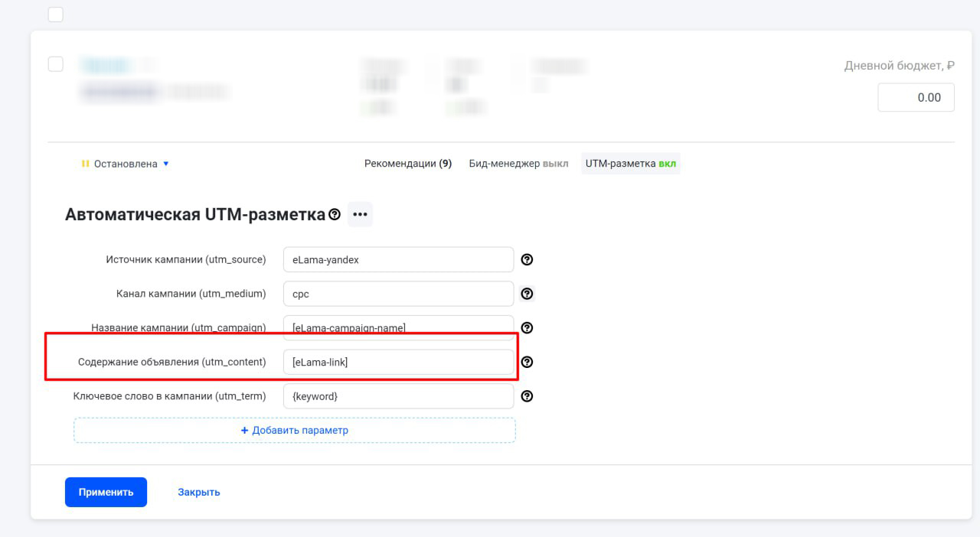Open help for utm_source field
Screen dimensions: 980x537
click(x=527, y=259)
